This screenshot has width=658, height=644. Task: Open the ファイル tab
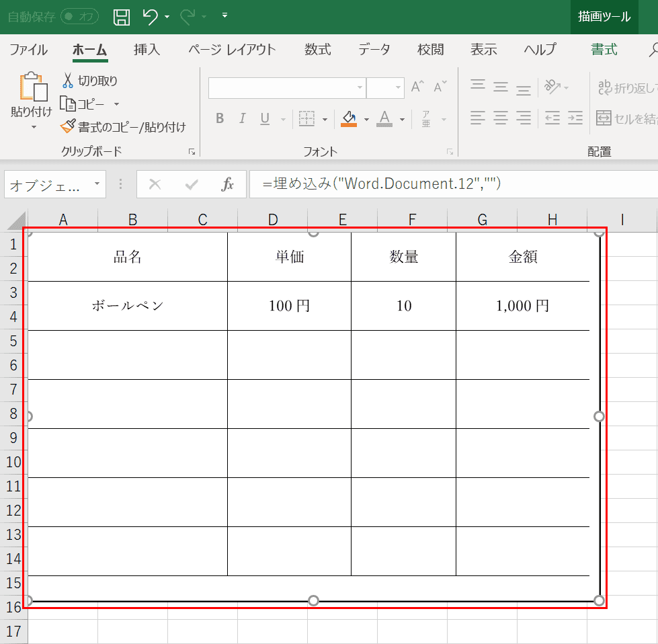(x=28, y=50)
